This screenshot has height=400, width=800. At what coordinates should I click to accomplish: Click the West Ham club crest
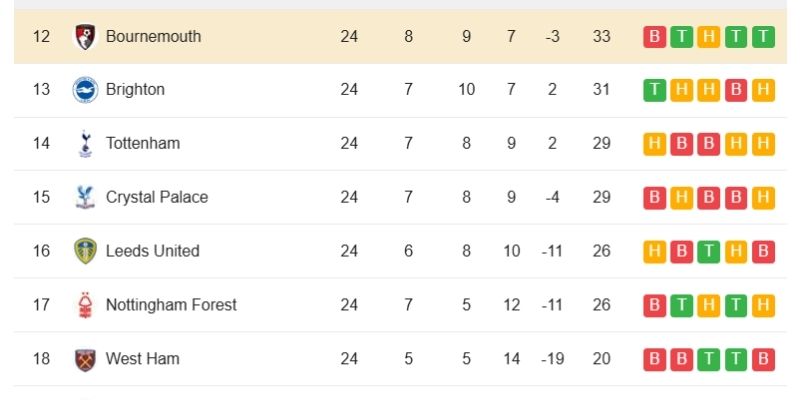(x=85, y=358)
